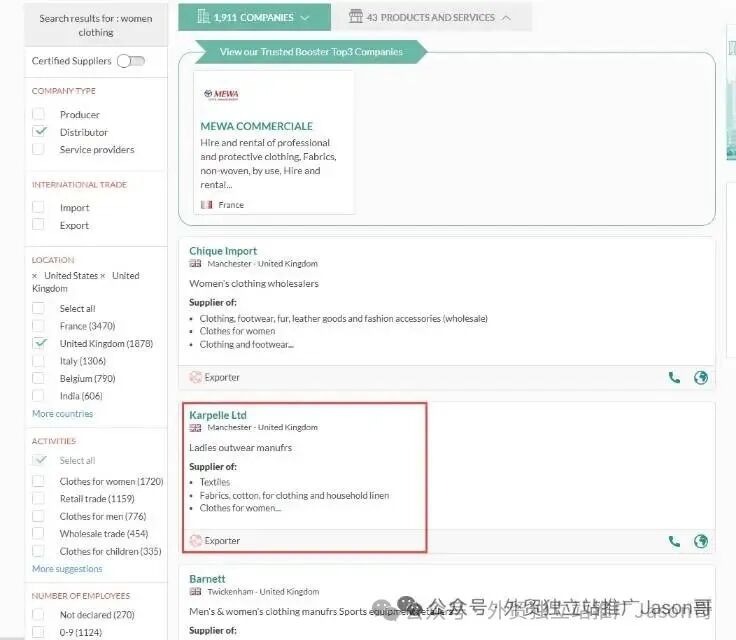736x640 pixels.
Task: Click 'Search results for : women clothing' header
Action: coord(96,25)
